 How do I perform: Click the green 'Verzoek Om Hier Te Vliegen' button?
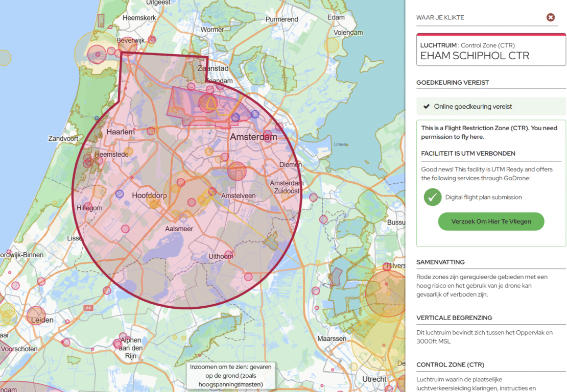click(491, 222)
